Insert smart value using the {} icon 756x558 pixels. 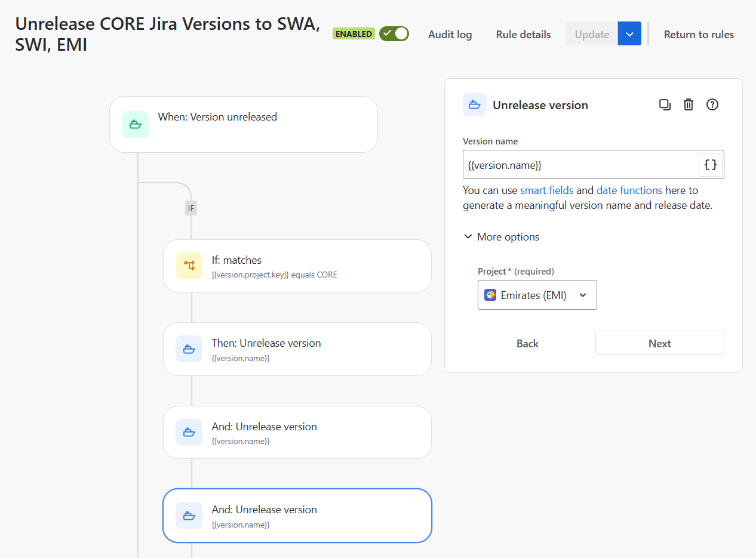point(710,164)
